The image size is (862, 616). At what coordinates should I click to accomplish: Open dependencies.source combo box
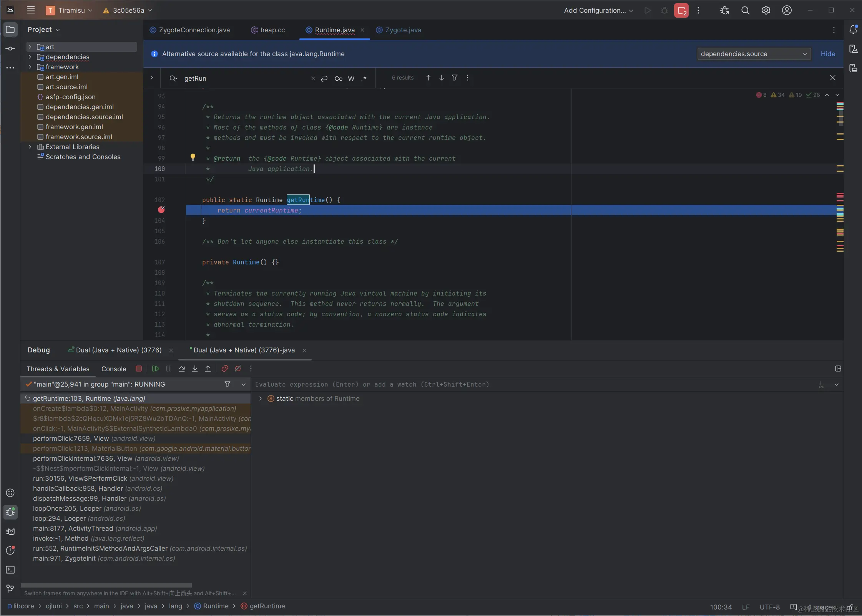(754, 54)
